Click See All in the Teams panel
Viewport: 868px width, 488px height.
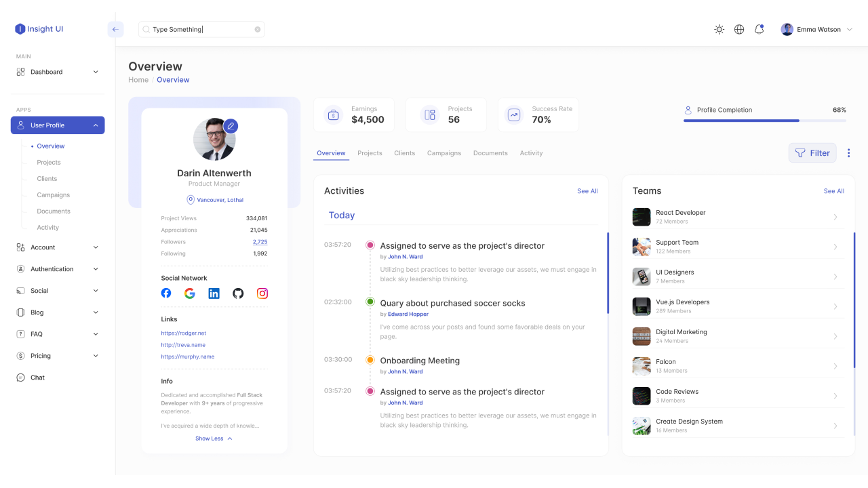point(833,191)
